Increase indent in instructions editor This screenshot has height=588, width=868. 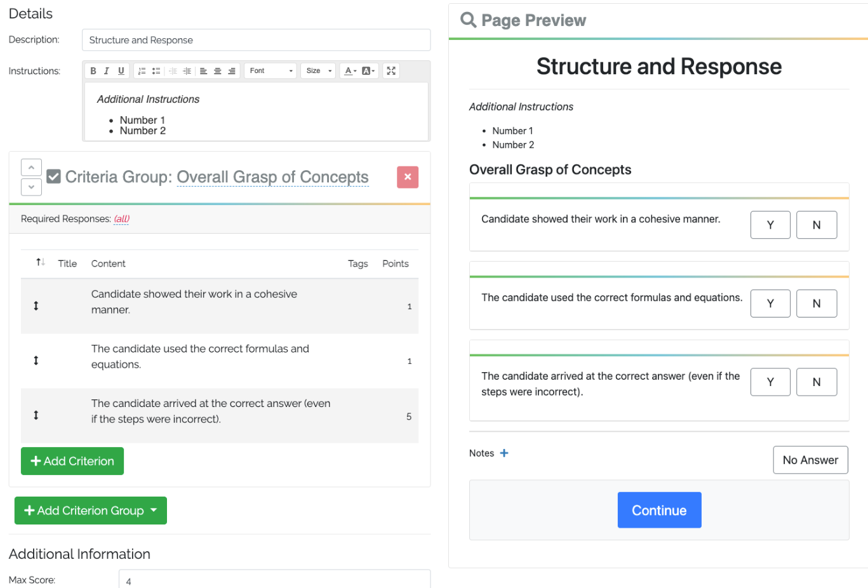187,71
